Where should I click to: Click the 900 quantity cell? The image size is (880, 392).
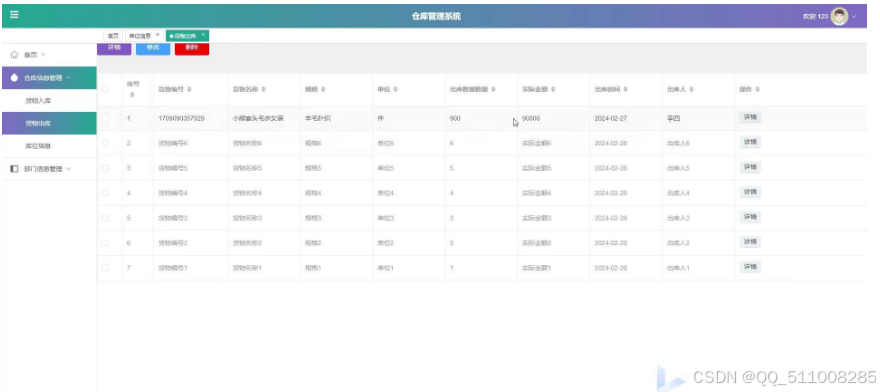pyautogui.click(x=455, y=118)
